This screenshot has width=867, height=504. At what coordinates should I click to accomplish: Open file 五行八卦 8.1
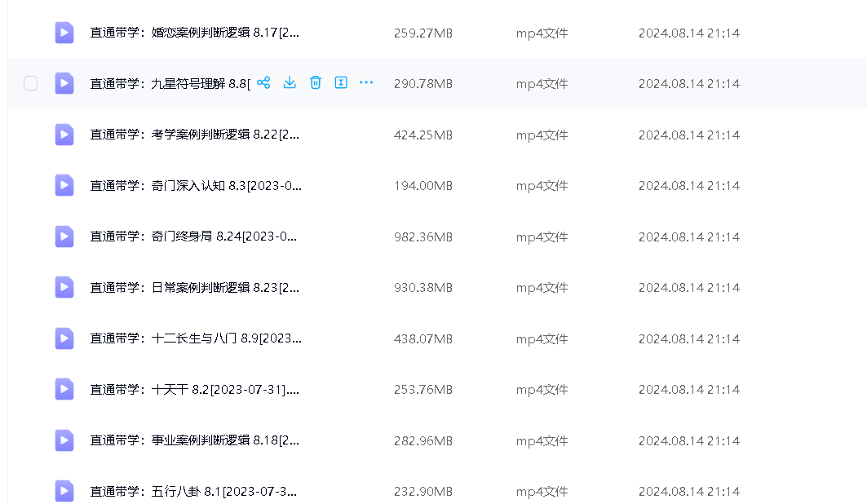(193, 492)
